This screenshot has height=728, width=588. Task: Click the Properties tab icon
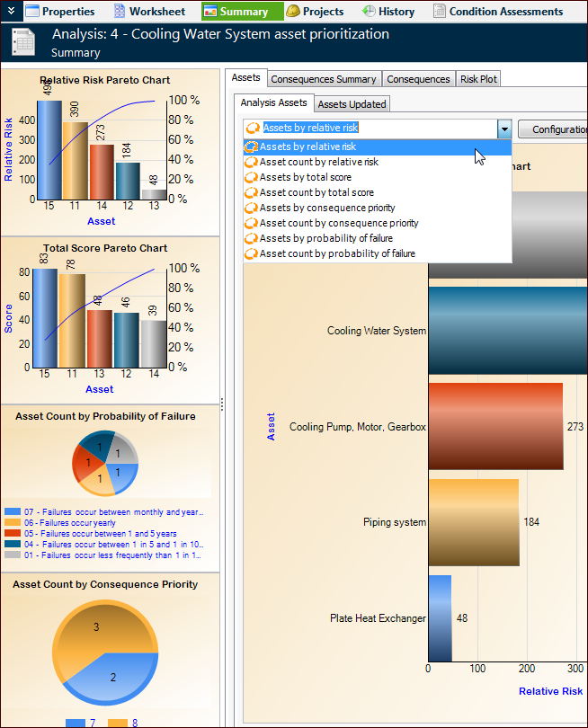(32, 11)
